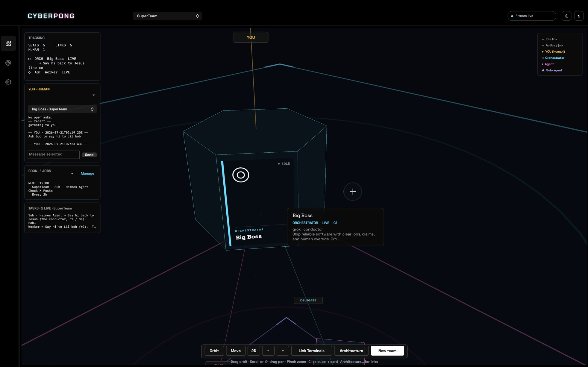Click the 1 team live status pill

pos(532,16)
